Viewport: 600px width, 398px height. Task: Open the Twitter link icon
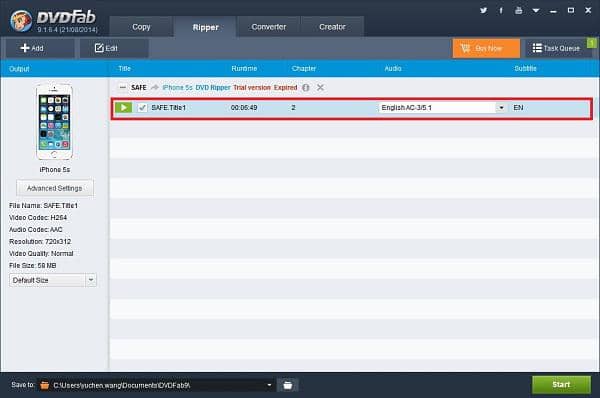tap(484, 10)
